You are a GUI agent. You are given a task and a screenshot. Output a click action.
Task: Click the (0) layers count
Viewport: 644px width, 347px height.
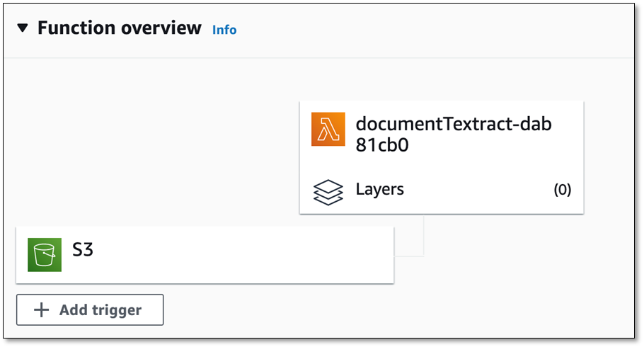point(563,190)
